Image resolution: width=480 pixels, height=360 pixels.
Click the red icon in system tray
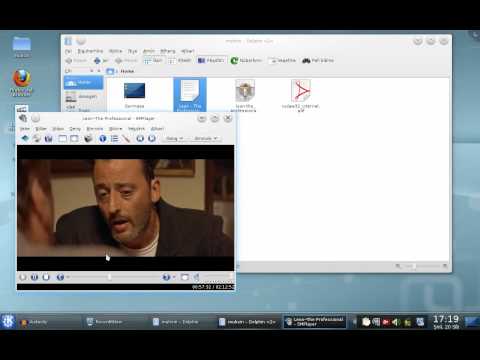[x=386, y=322]
